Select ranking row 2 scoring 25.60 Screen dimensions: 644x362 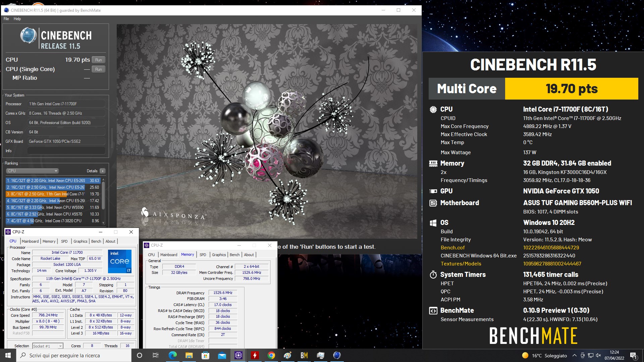(x=53, y=187)
